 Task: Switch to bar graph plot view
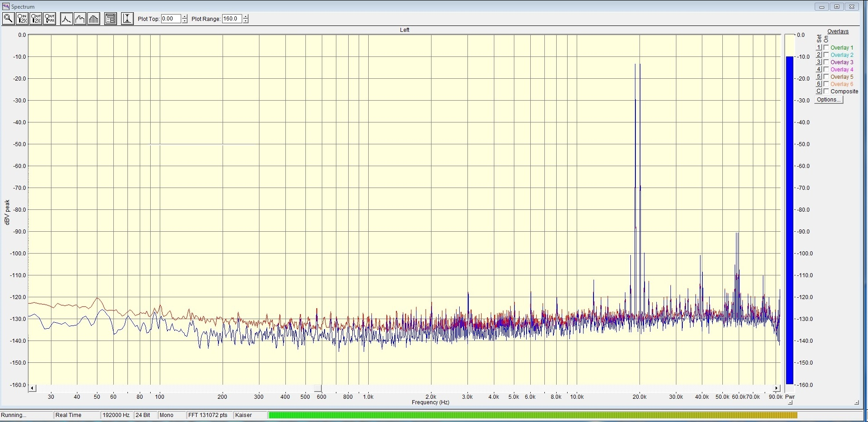(x=94, y=19)
